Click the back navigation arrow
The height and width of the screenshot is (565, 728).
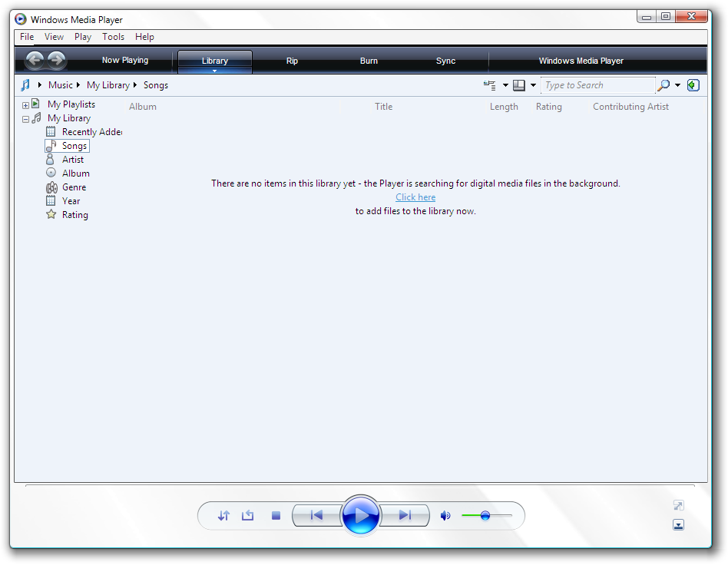pos(35,60)
